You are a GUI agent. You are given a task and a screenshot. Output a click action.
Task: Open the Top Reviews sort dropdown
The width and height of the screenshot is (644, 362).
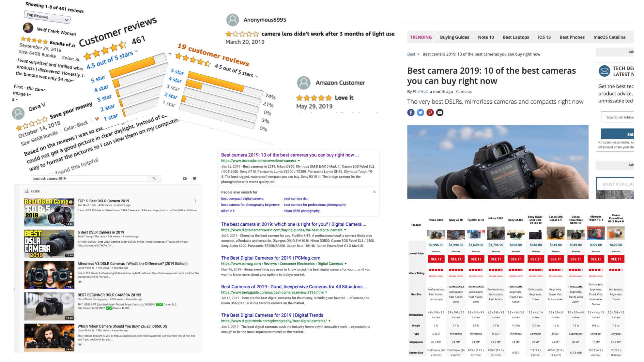48,17
